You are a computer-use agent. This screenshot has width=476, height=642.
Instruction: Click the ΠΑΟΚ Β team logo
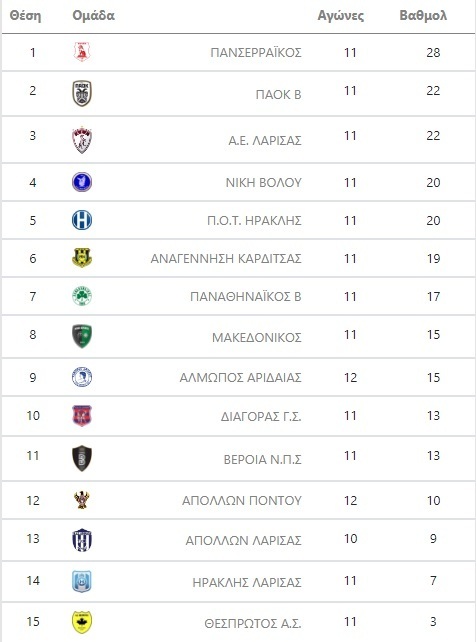82,93
